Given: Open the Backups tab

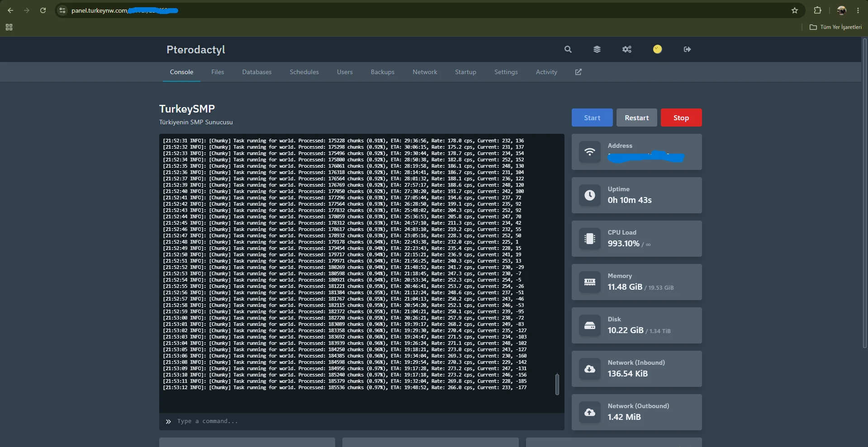Looking at the screenshot, I should pos(383,72).
